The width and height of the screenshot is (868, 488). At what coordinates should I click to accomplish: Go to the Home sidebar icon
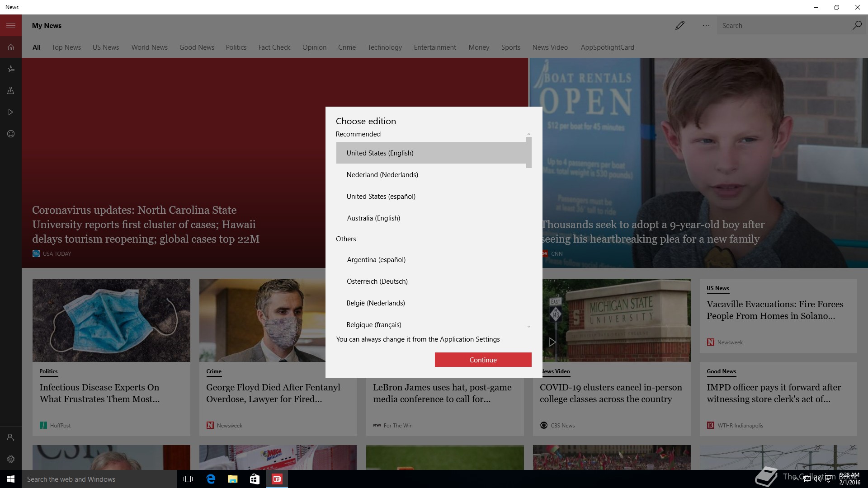[11, 47]
